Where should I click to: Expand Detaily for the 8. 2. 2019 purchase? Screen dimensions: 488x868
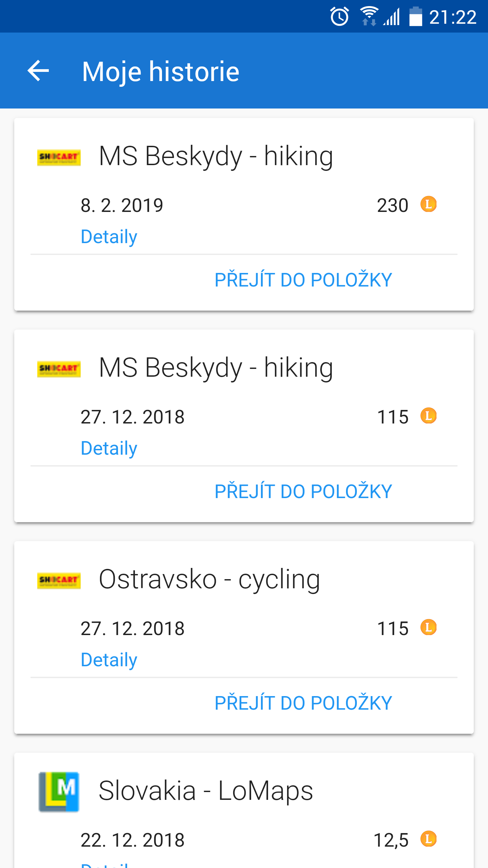109,237
